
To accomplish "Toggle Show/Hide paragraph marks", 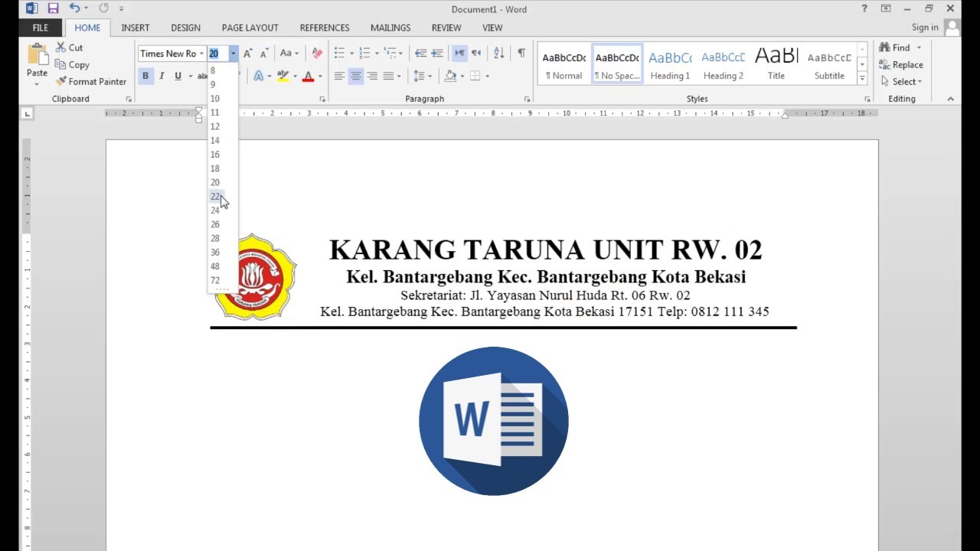I will (x=521, y=54).
